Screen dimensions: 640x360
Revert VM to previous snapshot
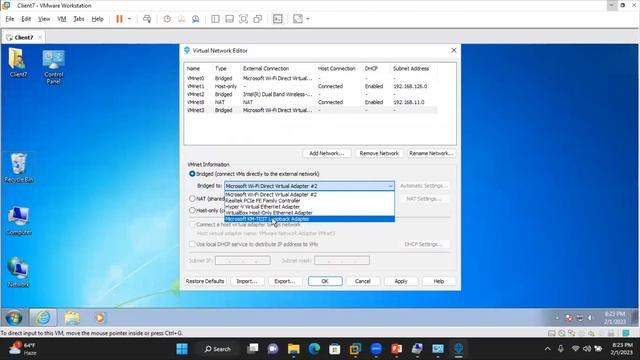[181, 19]
